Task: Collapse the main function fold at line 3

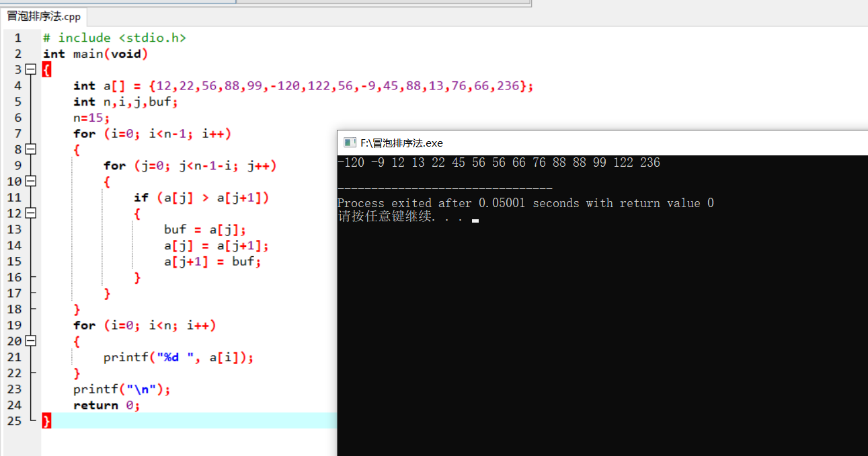Action: pos(30,69)
